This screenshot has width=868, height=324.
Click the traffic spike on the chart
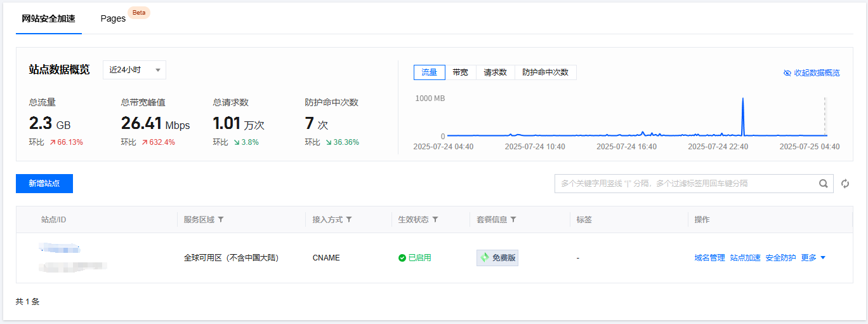pyautogui.click(x=742, y=116)
